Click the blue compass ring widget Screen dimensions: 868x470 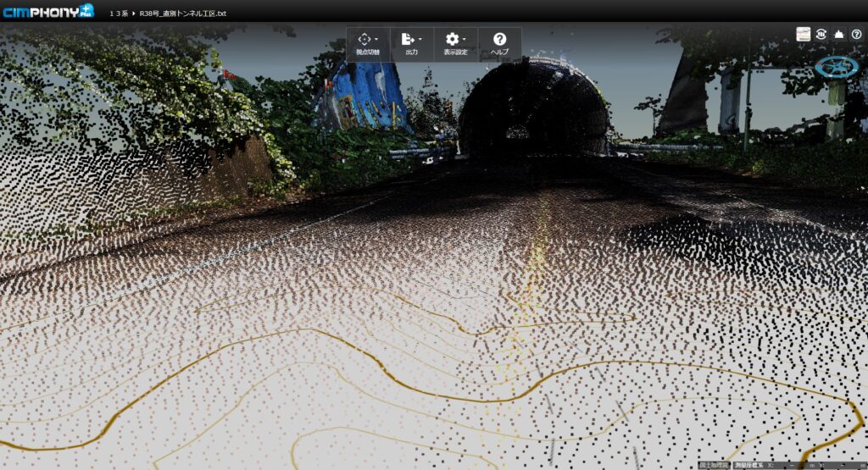tap(836, 67)
